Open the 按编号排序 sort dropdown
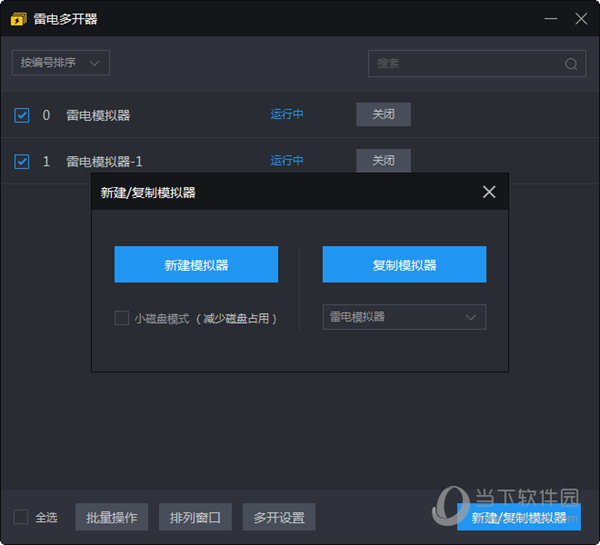 click(x=61, y=63)
